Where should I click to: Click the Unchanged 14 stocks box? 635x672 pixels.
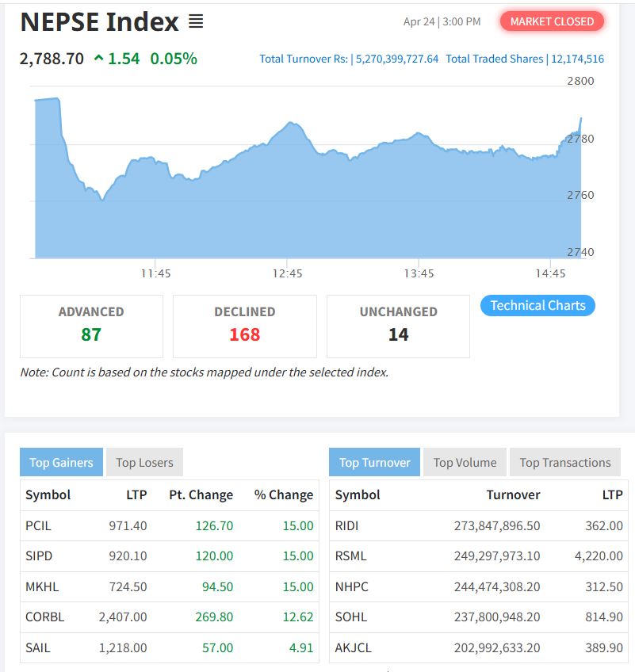(x=398, y=326)
